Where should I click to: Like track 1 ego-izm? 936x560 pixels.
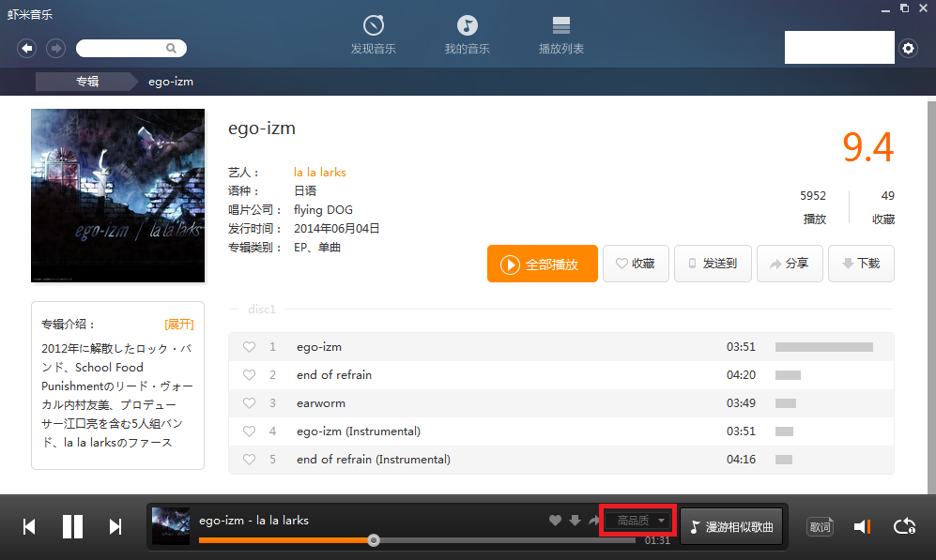pyautogui.click(x=250, y=347)
